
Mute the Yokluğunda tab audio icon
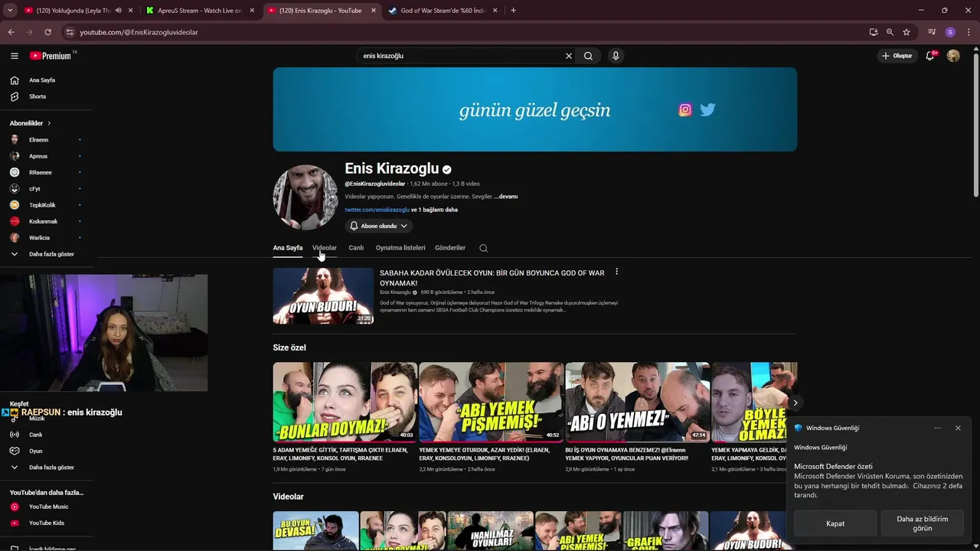pos(118,11)
